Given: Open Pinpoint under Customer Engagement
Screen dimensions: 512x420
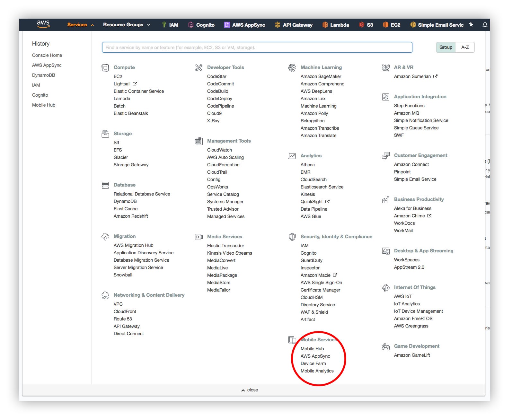Looking at the screenshot, I should click(x=402, y=172).
